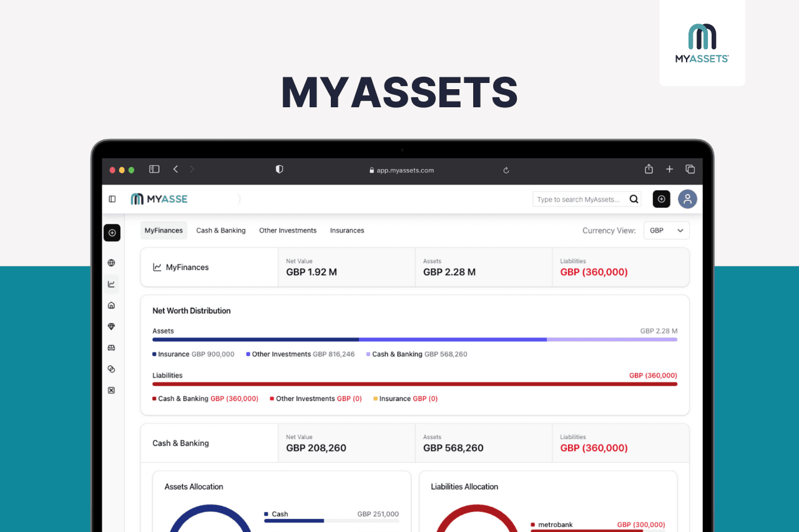
Task: Click the black add button in the top header
Action: (662, 199)
